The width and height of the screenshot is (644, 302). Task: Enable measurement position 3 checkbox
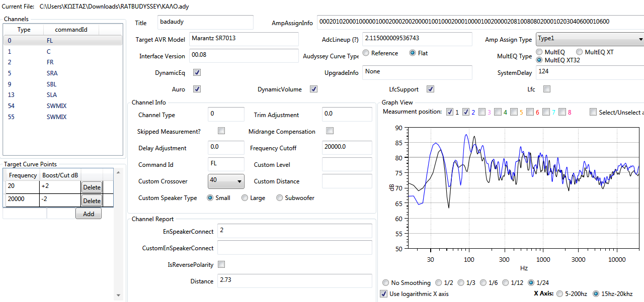[482, 112]
